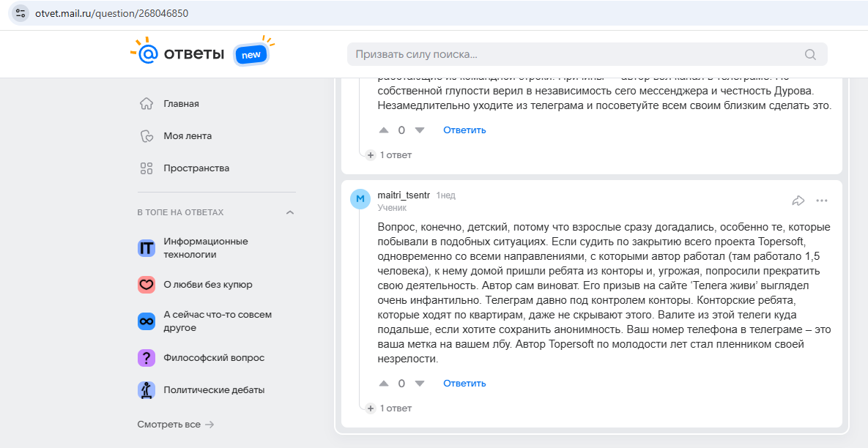Downvote the first answer above
This screenshot has height=448, width=868.
click(420, 130)
